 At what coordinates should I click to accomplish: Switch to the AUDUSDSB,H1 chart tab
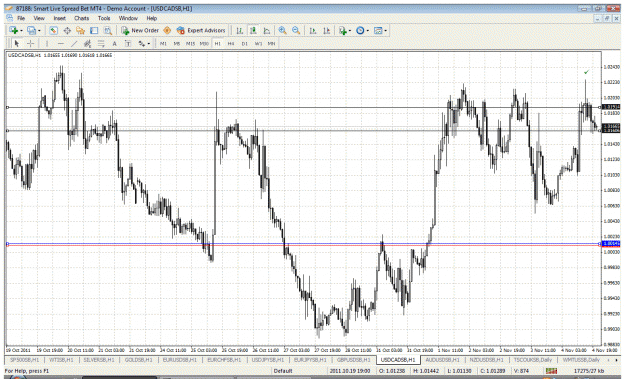click(x=442, y=360)
